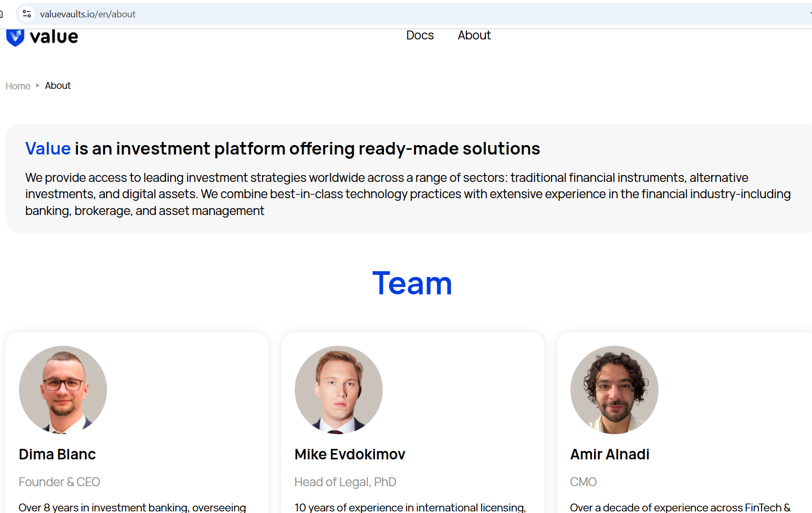Click the blue 'Value' word in the headline
The image size is (812, 513).
click(x=48, y=149)
